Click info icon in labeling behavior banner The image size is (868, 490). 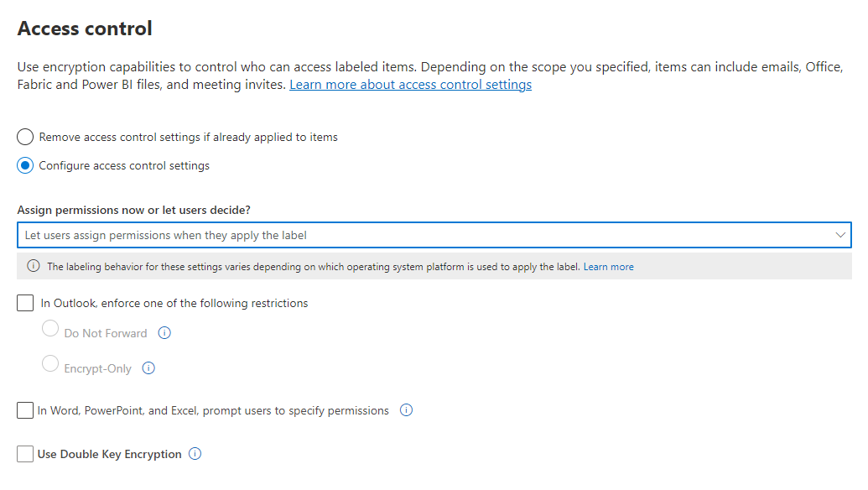tap(34, 267)
